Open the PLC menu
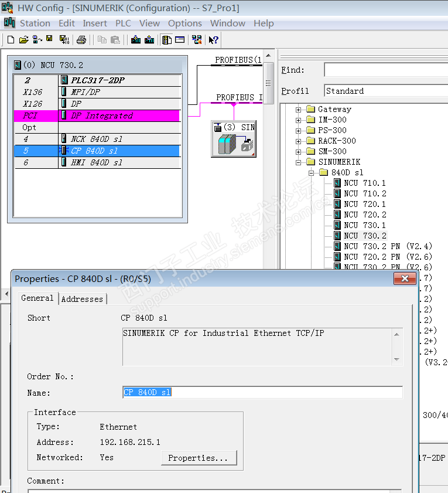The image size is (448, 493). 123,23
